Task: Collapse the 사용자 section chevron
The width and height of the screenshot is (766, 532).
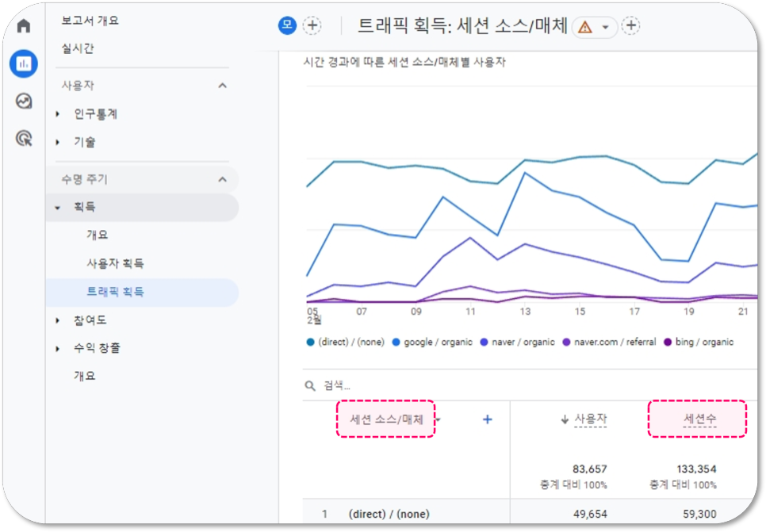Action: click(222, 86)
